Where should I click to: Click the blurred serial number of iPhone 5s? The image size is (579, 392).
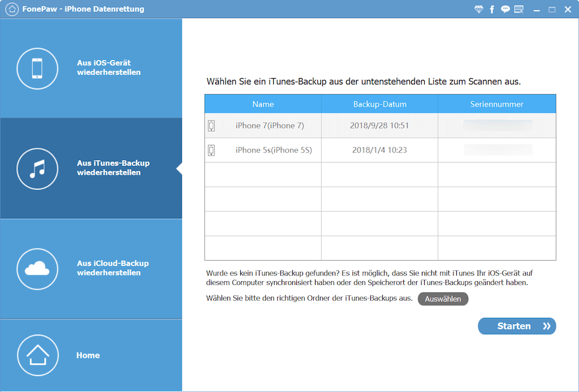(x=498, y=150)
